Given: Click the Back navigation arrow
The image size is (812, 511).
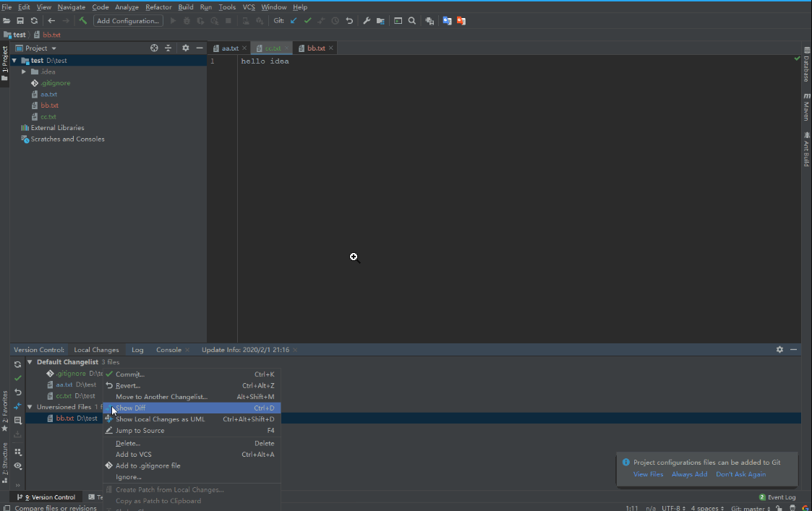Looking at the screenshot, I should 51,21.
